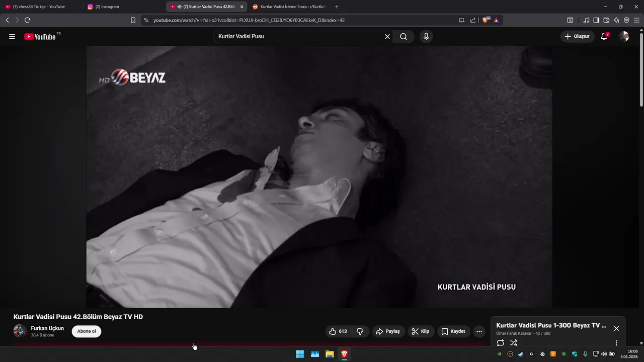The height and width of the screenshot is (362, 644).
Task: Click the browser forward arrow
Action: (x=17, y=20)
